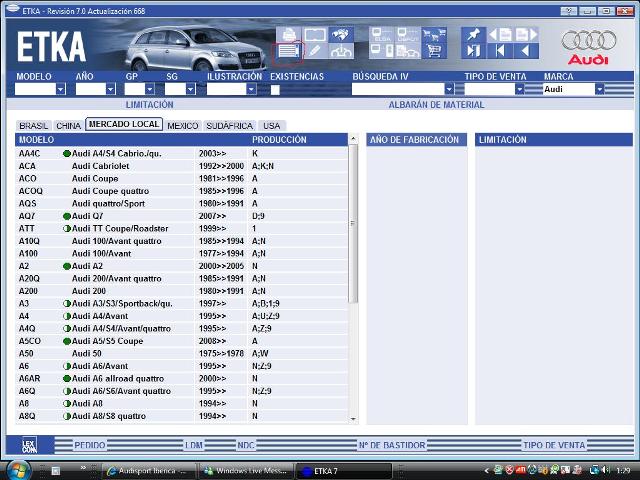Screen dimensions: 640x480
Task: Open the BÚSQUEDA IV dropdown arrow
Action: point(449,89)
